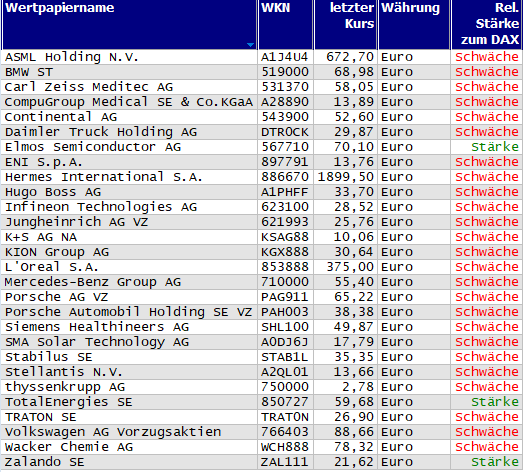Click WKN WCH888

(x=285, y=447)
